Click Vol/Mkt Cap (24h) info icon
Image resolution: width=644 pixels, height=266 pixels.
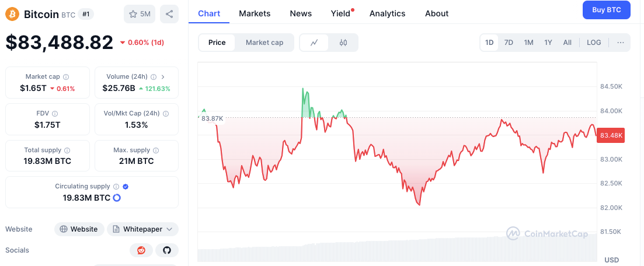click(165, 114)
